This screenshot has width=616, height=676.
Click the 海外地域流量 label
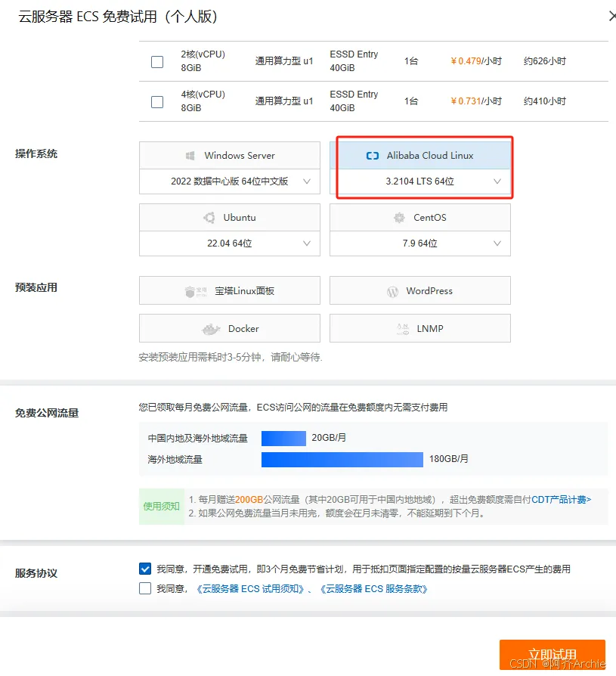click(175, 460)
